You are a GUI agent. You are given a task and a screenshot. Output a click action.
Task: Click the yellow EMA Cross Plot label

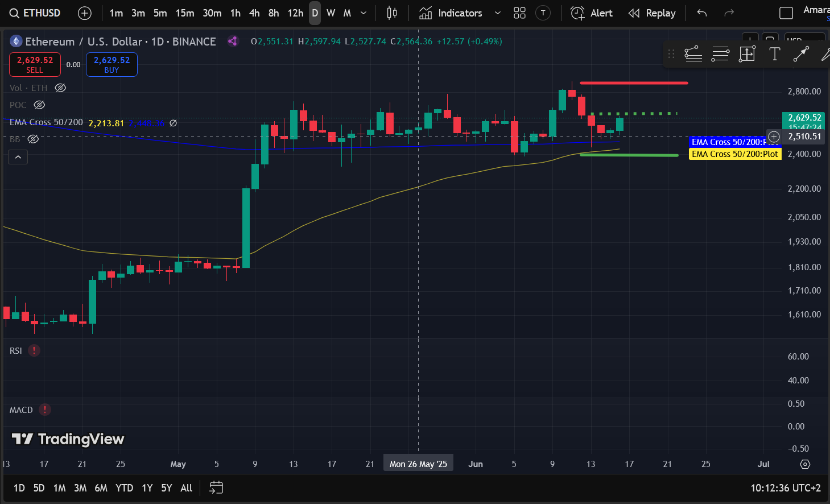734,154
